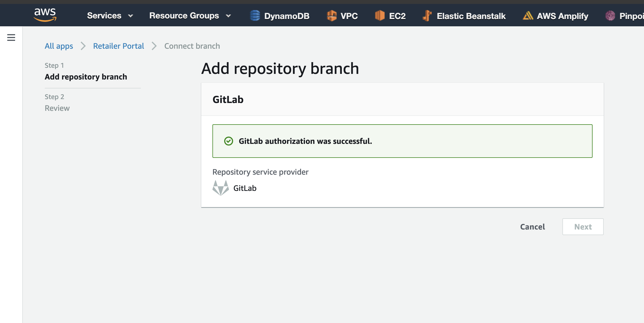The image size is (644, 323).
Task: Click the GitLab panel header title
Action: (228, 100)
